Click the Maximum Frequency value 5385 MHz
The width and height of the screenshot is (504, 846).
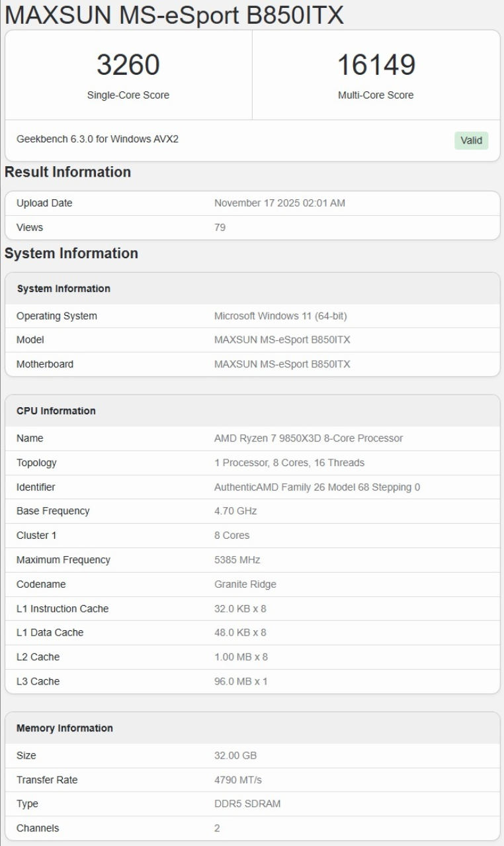tap(237, 560)
